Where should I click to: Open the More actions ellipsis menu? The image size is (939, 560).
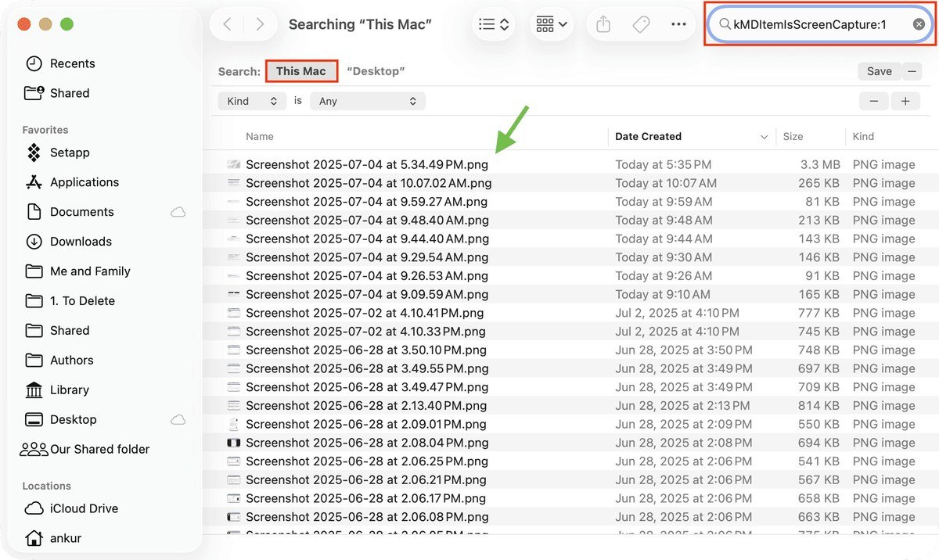click(678, 24)
